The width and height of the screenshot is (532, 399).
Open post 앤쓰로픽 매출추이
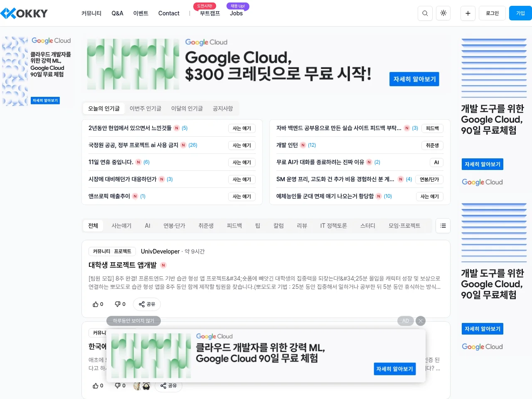tap(109, 196)
